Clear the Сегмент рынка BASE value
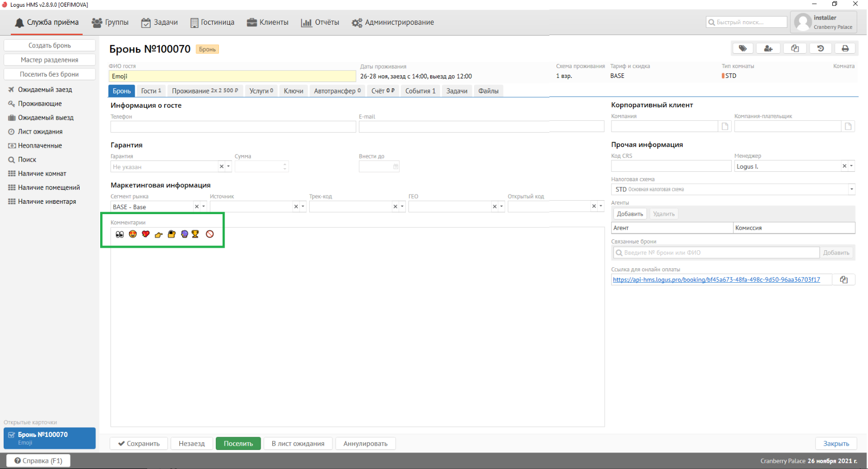This screenshot has width=868, height=469. tap(196, 207)
